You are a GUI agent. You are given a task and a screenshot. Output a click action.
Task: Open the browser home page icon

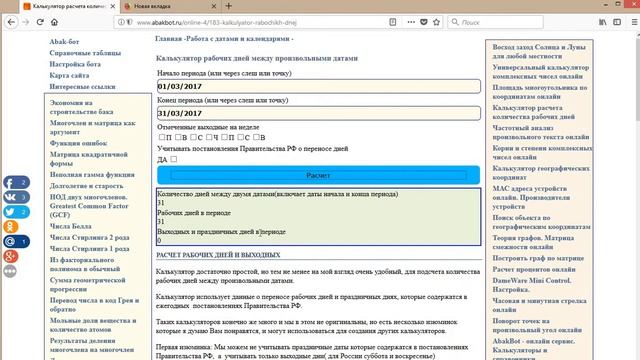[54, 22]
